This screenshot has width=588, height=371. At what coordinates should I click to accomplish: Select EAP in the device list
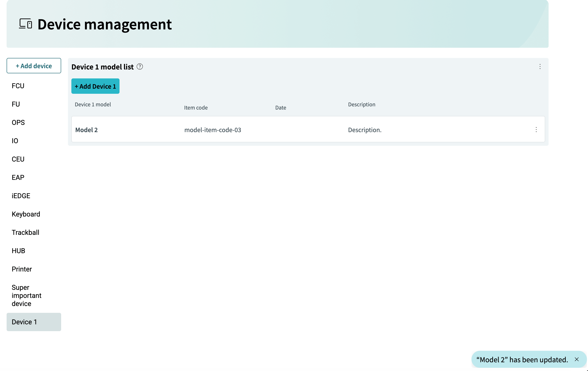34,177
